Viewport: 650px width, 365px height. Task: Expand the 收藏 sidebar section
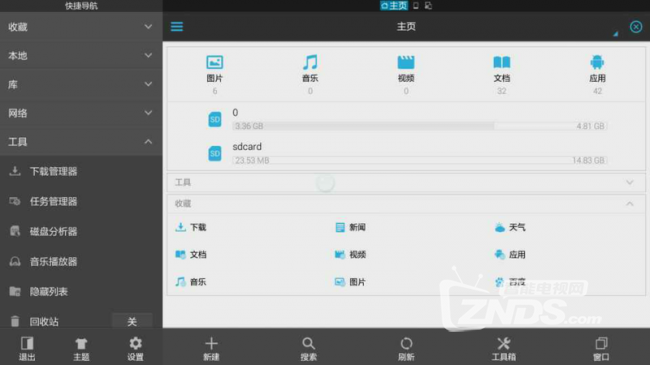[81, 27]
